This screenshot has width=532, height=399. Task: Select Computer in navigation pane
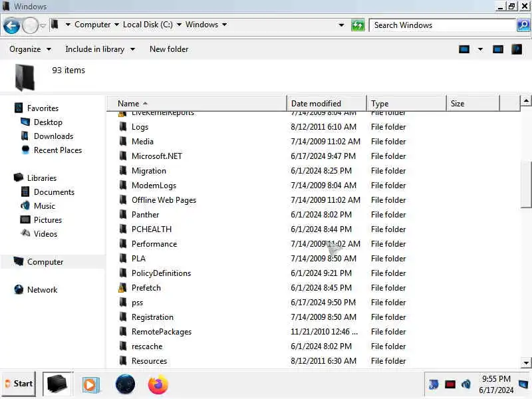pos(45,262)
